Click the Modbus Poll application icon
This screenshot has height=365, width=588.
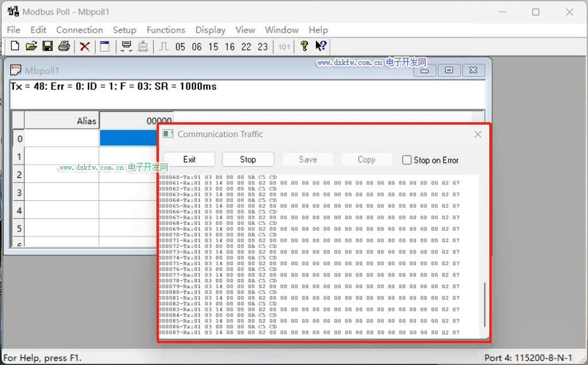click(13, 11)
